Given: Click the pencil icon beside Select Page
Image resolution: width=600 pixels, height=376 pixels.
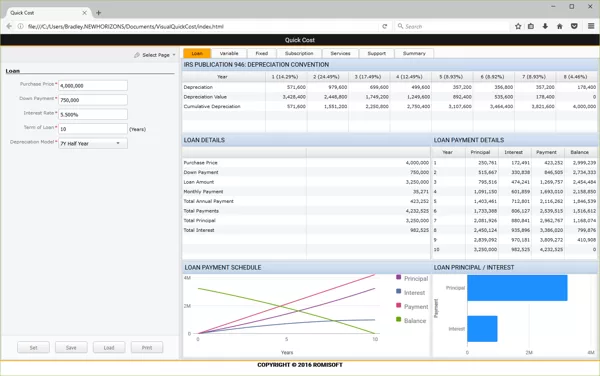Looking at the screenshot, I should coord(137,55).
